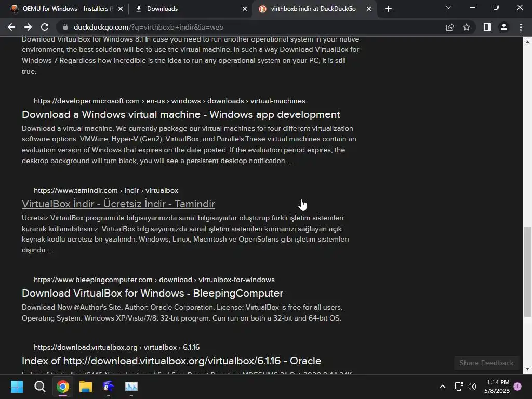Click developer.microsoft.com URL breadcrumb

[170, 101]
